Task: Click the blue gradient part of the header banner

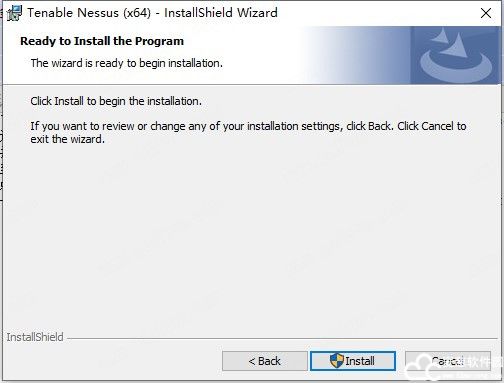Action: click(x=357, y=55)
